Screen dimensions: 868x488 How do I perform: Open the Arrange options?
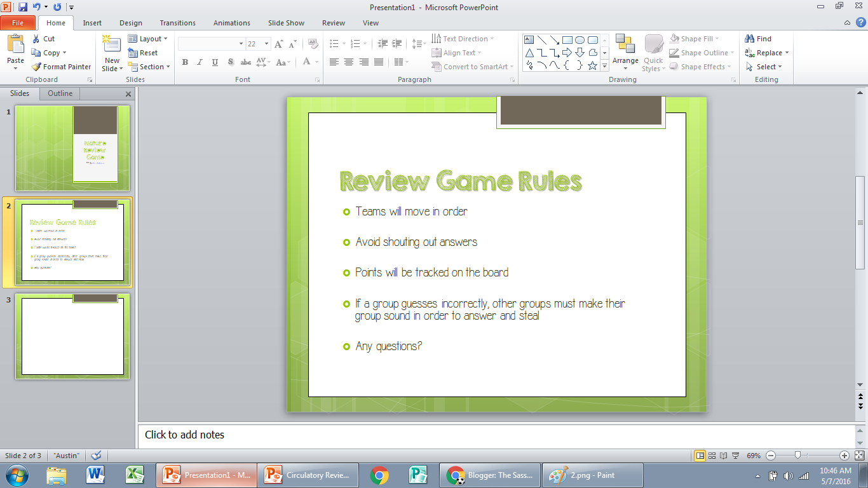pos(626,53)
